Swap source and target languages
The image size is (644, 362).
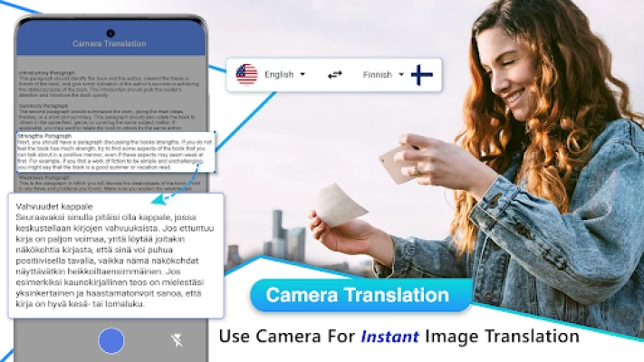click(335, 75)
